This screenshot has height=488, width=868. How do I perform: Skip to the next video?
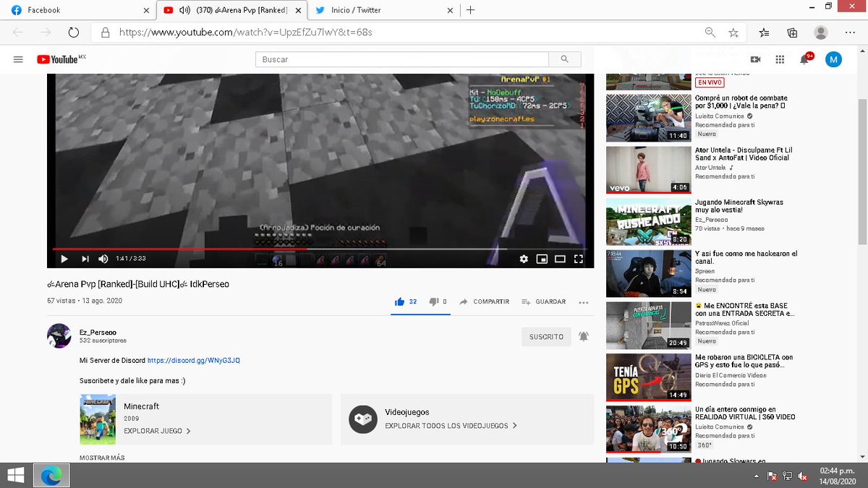[x=85, y=258]
